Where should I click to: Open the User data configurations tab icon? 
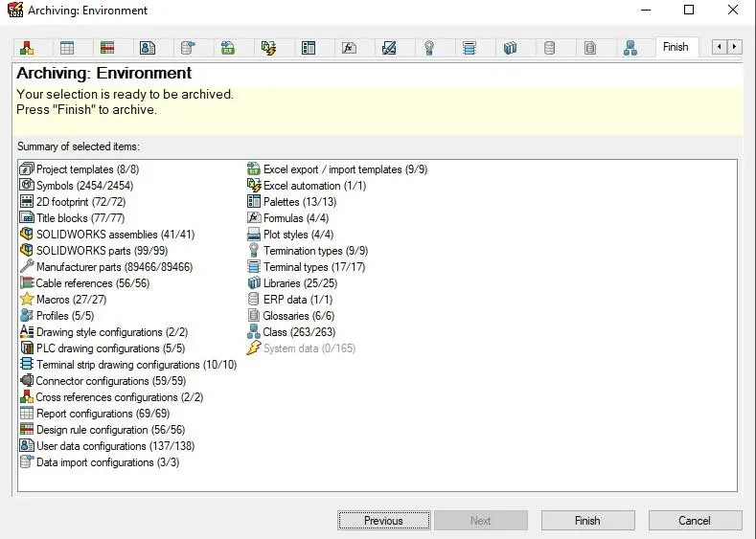(x=148, y=47)
